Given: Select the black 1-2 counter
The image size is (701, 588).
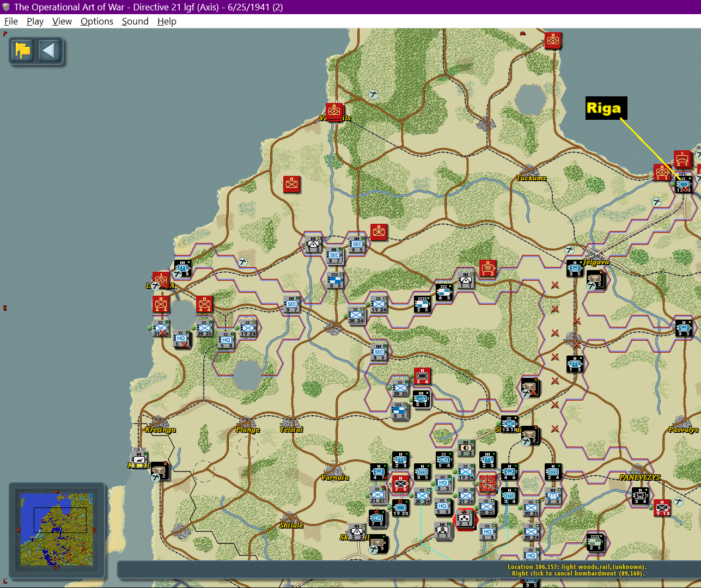Looking at the screenshot, I should (575, 364).
